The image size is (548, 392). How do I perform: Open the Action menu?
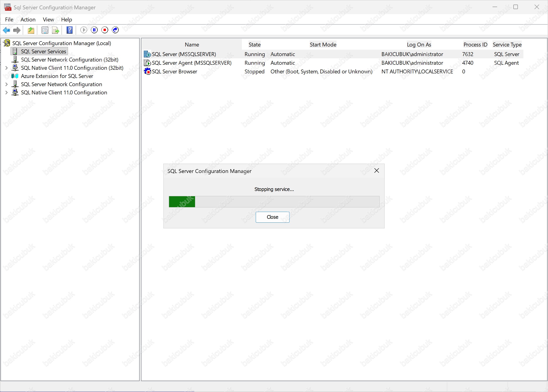[x=28, y=20]
